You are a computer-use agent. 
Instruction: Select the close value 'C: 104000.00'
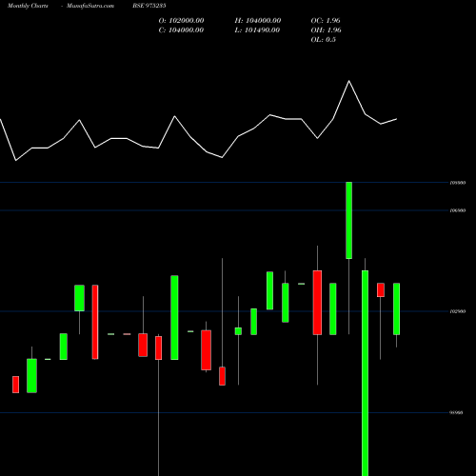(x=181, y=30)
